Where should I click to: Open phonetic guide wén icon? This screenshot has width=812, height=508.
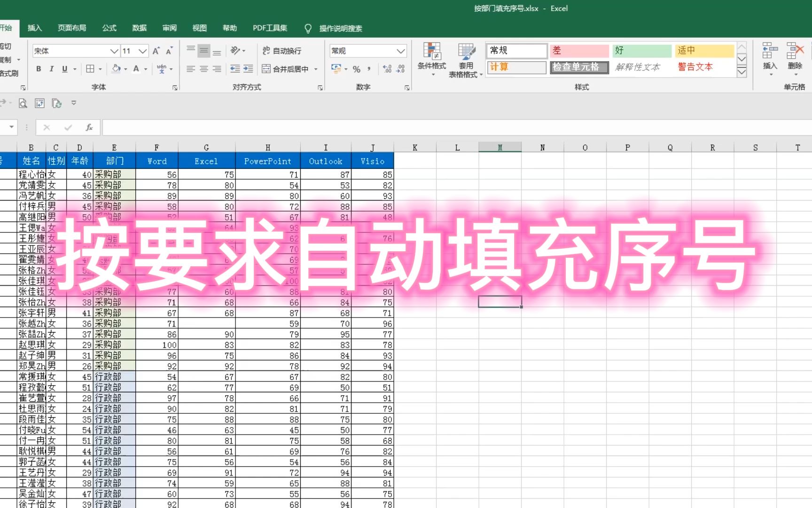point(162,69)
